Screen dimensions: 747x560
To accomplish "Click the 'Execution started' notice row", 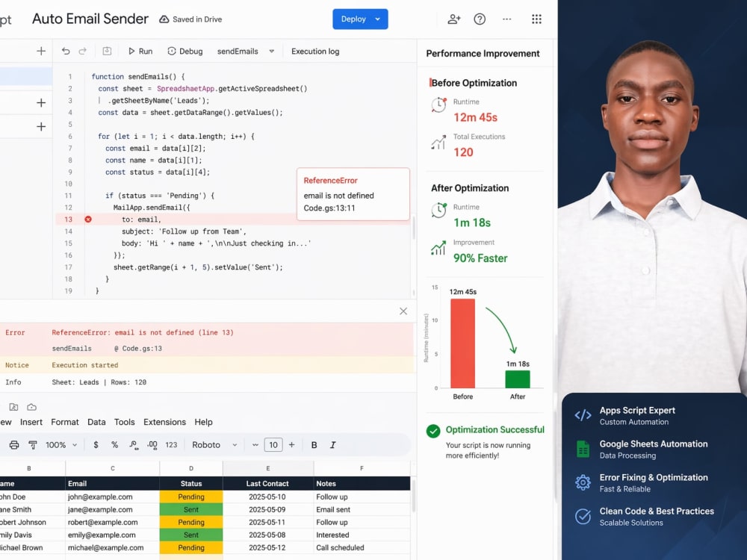I will pos(207,365).
